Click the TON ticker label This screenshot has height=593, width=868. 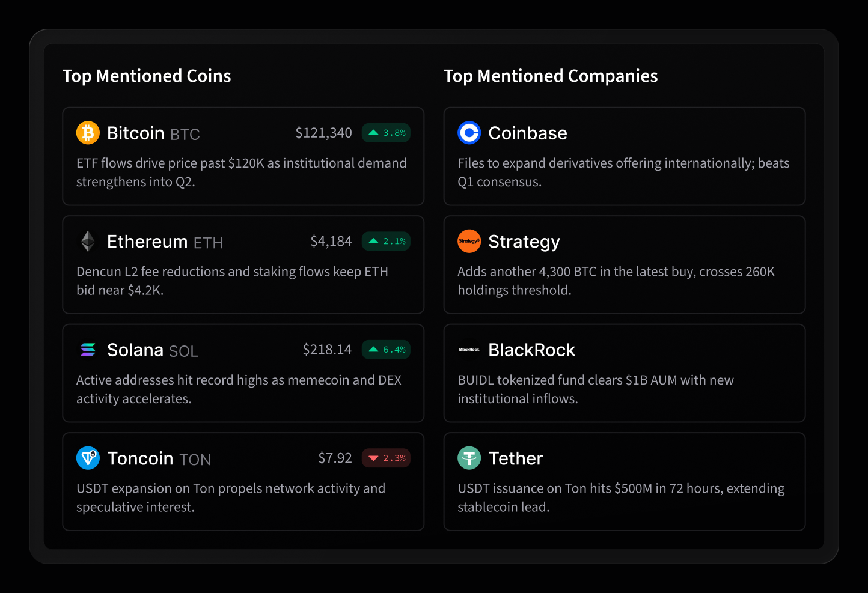pos(195,460)
